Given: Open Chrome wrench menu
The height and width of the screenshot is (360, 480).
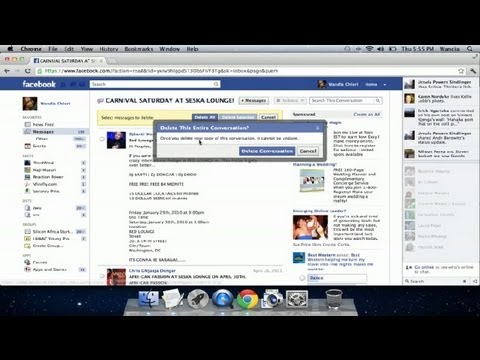Looking at the screenshot, I should pyautogui.click(x=473, y=71).
